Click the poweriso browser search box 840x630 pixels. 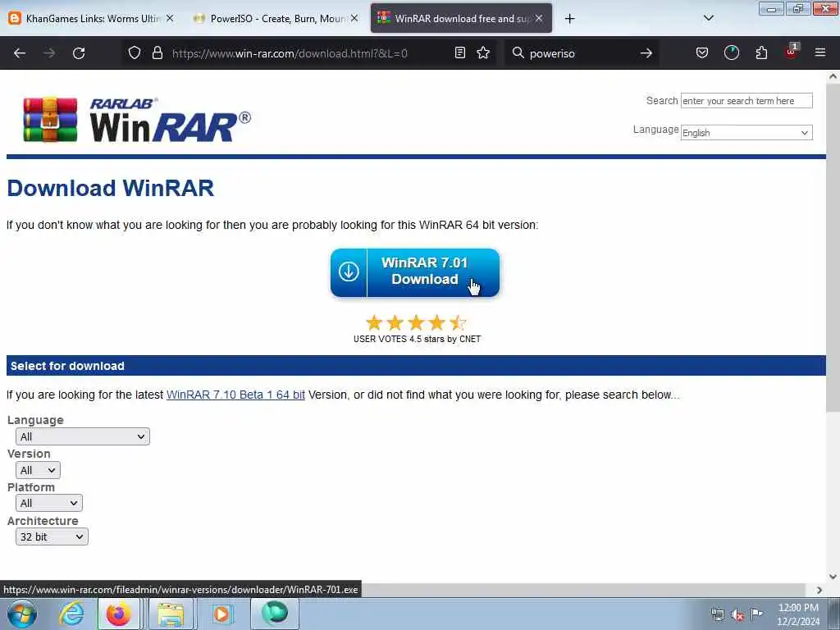tap(582, 53)
